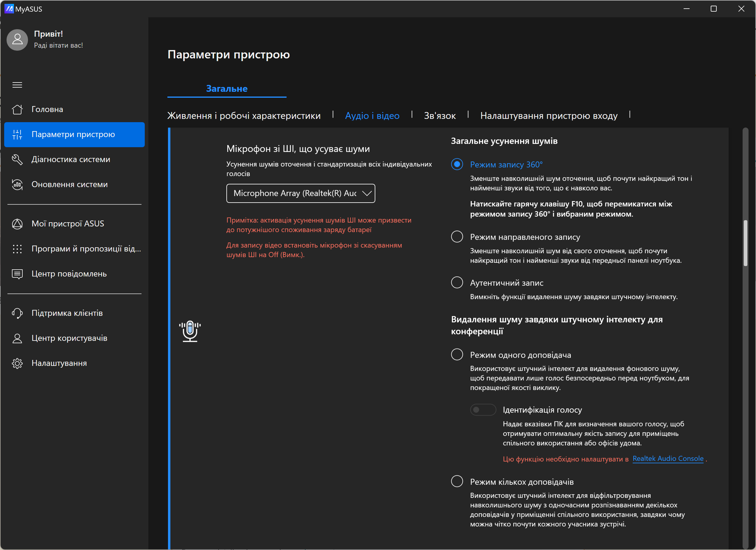This screenshot has height=550, width=756.
Task: Open Налаштування пристрою входу section
Action: click(549, 116)
